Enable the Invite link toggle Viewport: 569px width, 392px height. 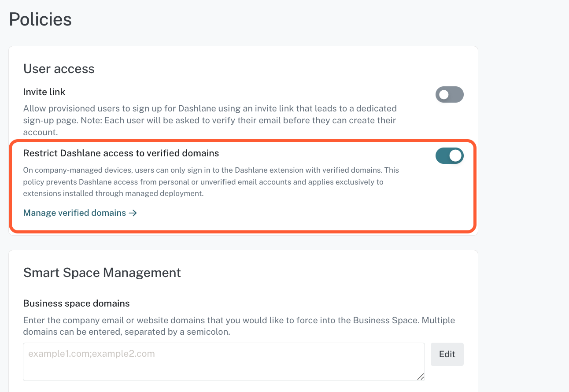[449, 94]
